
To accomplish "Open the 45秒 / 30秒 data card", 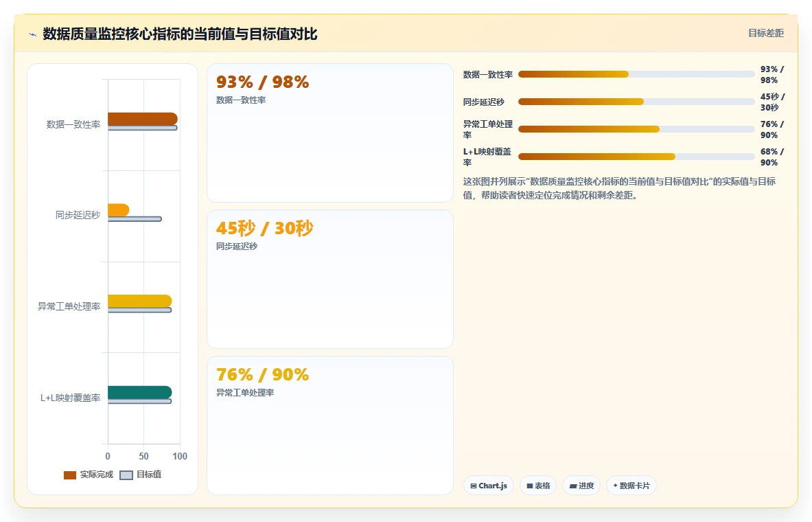I will pyautogui.click(x=330, y=279).
